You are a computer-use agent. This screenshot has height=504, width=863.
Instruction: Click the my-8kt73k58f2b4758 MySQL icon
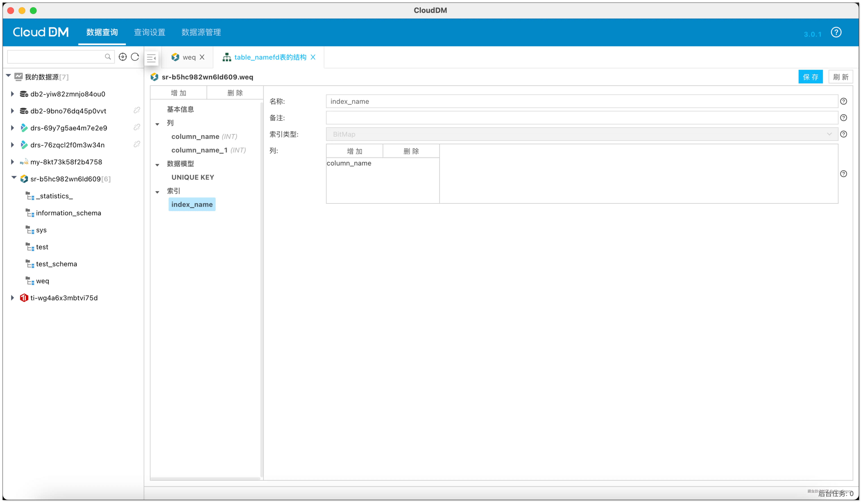coord(24,162)
